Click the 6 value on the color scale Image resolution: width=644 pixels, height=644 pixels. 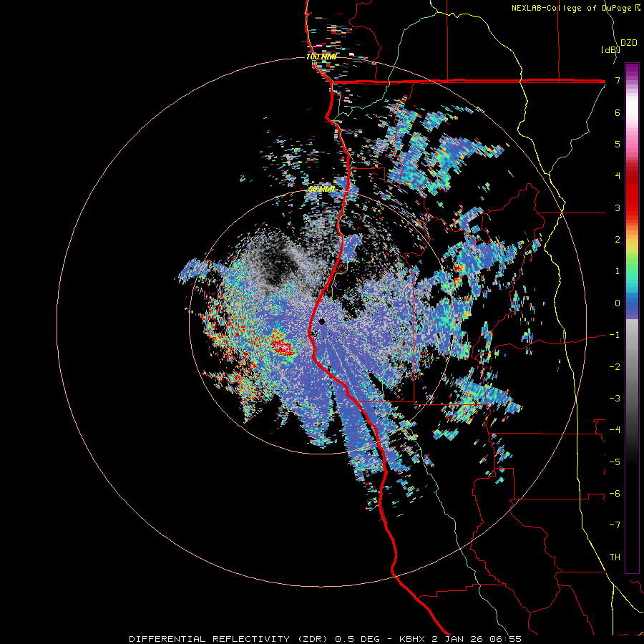point(618,112)
